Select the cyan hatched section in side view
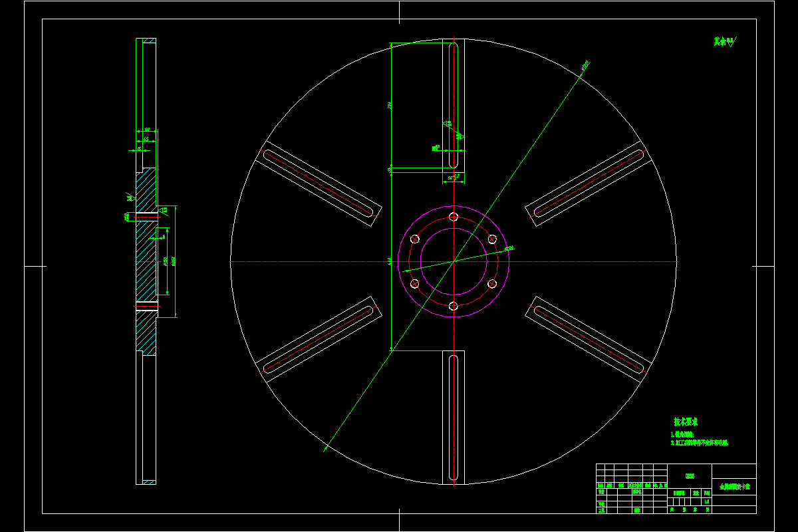 (x=146, y=261)
